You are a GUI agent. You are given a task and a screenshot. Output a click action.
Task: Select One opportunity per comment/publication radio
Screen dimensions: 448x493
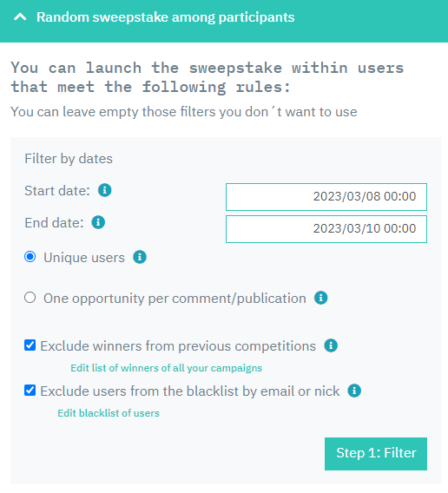[x=30, y=298]
